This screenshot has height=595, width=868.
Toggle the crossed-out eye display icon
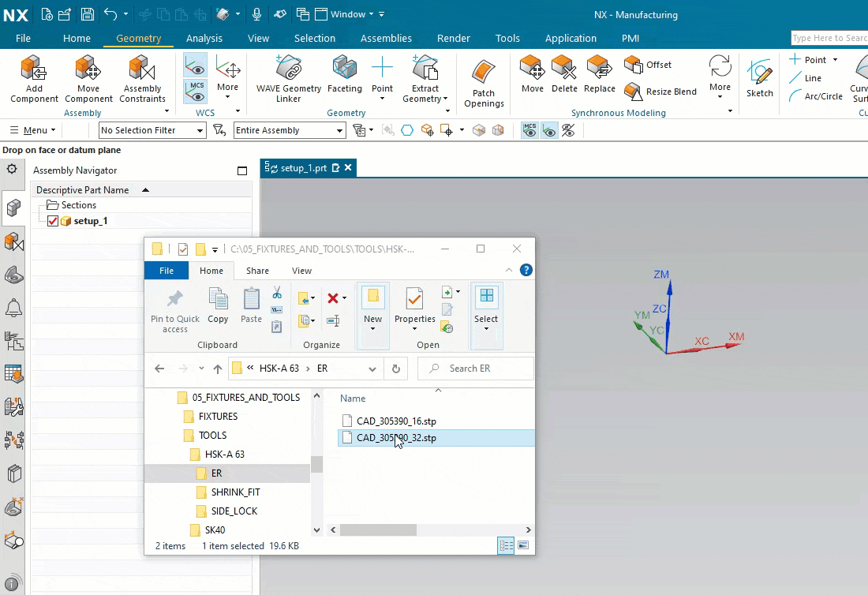pyautogui.click(x=568, y=130)
